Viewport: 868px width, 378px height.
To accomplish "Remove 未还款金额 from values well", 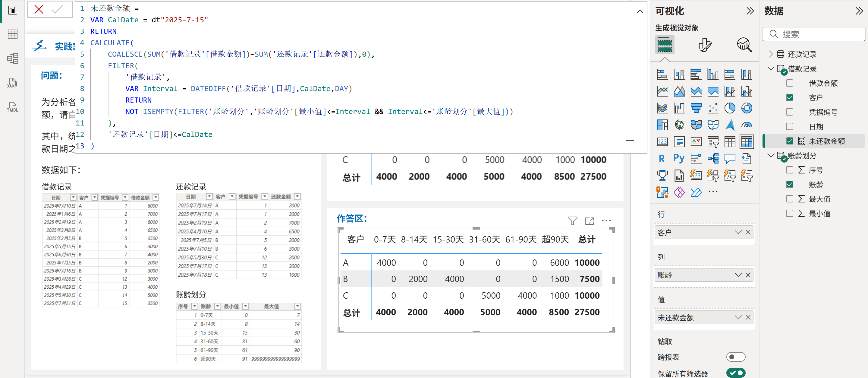I will (748, 317).
